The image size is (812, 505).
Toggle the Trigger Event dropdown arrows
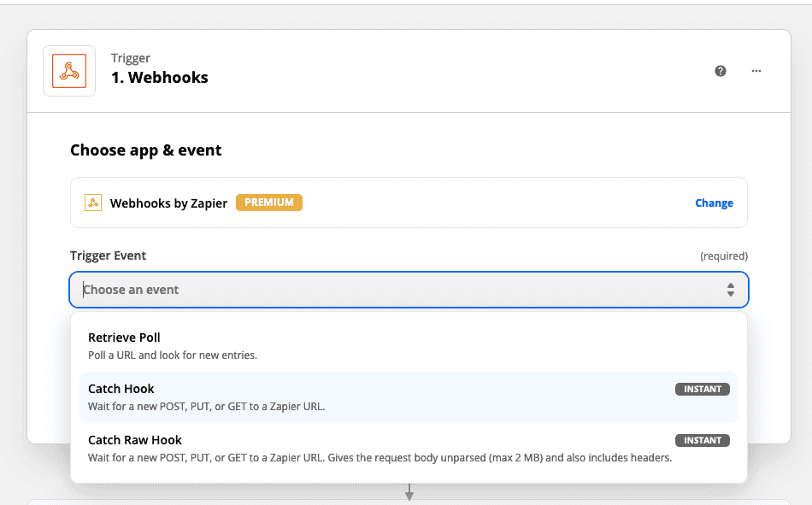(x=730, y=290)
